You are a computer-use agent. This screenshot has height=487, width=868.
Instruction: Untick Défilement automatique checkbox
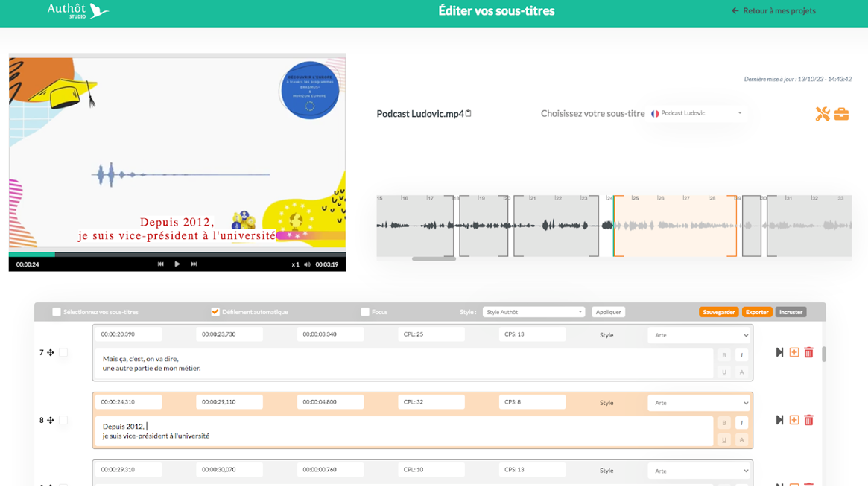[x=215, y=312]
